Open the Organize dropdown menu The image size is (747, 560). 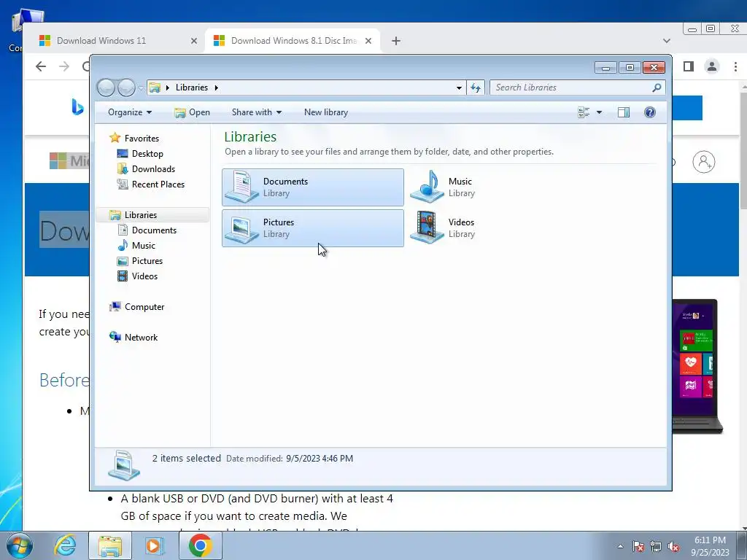tap(130, 112)
